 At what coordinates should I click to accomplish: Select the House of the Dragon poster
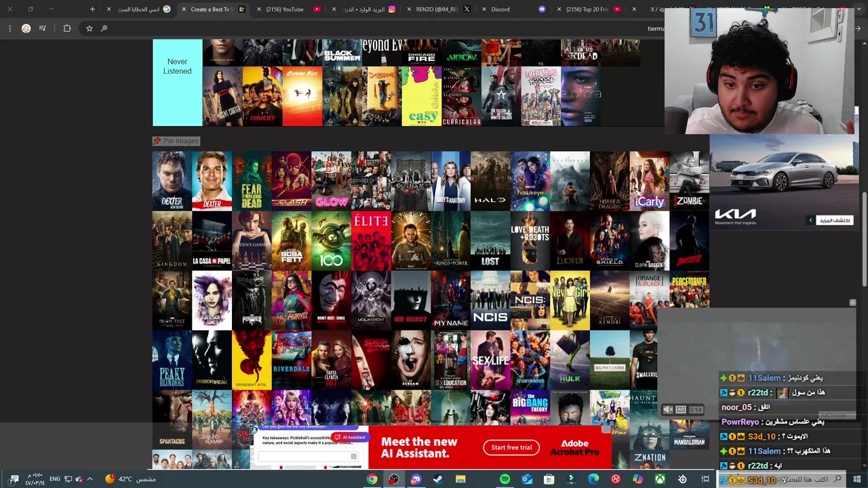click(610, 181)
